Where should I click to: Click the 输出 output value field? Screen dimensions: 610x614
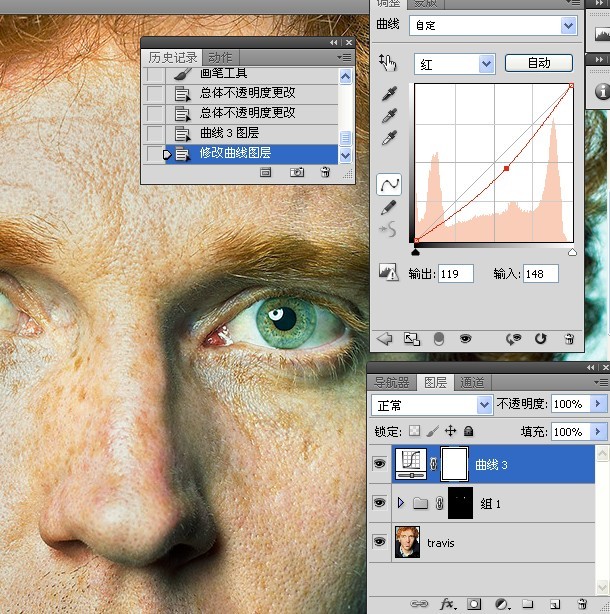(456, 274)
